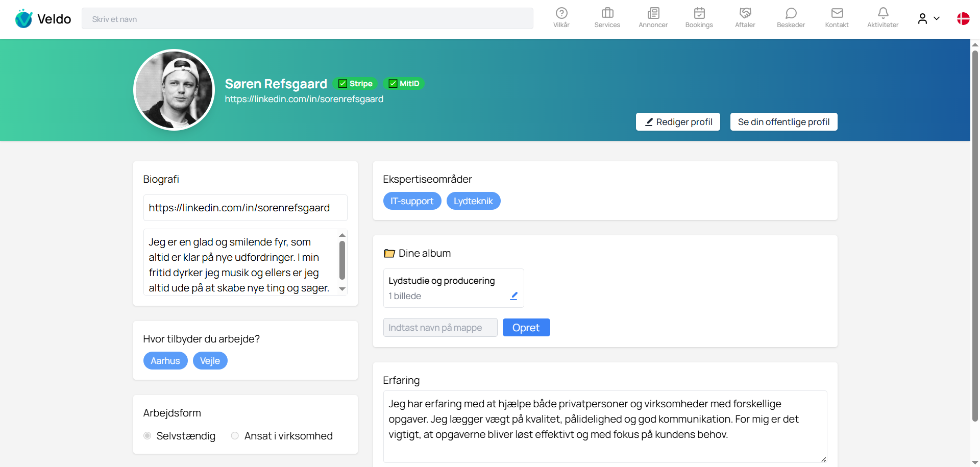This screenshot has height=467, width=980.
Task: Click the Veldo logo
Action: (x=43, y=19)
